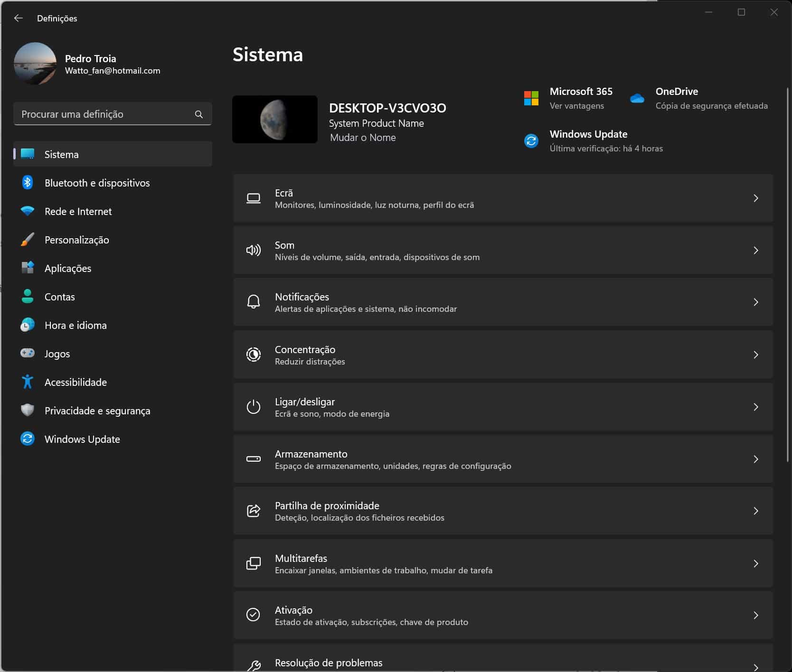
Task: Click the paintbrush Personalização icon
Action: pyautogui.click(x=28, y=240)
